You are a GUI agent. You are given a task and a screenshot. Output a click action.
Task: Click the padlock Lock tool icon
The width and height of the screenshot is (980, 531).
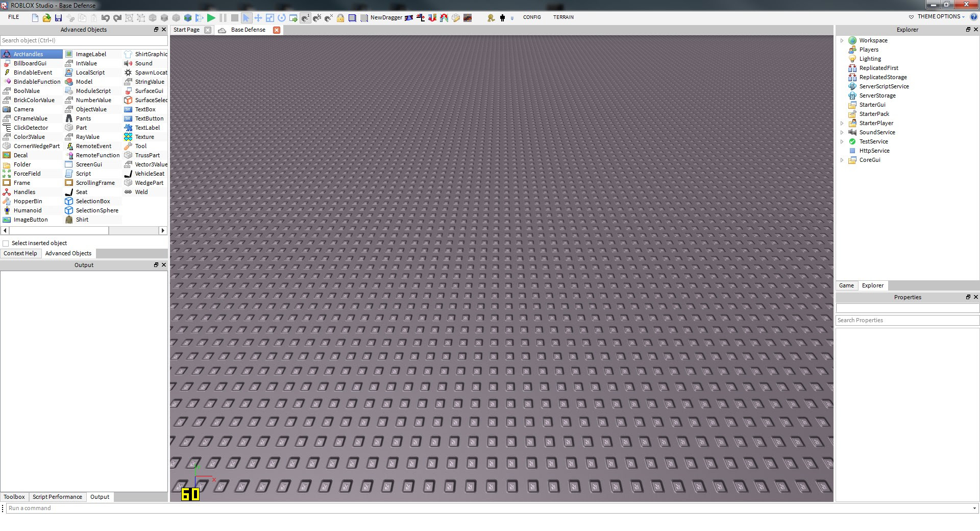click(x=340, y=18)
